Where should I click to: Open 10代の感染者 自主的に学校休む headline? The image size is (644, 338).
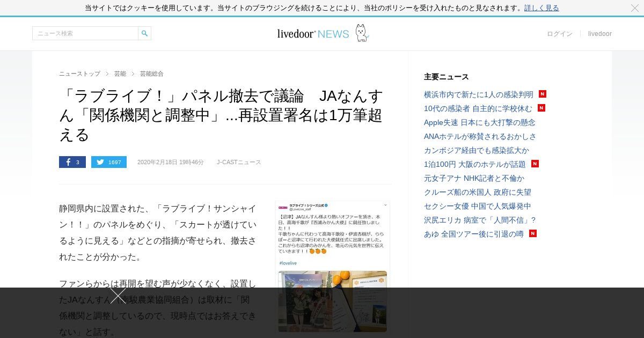(478, 108)
